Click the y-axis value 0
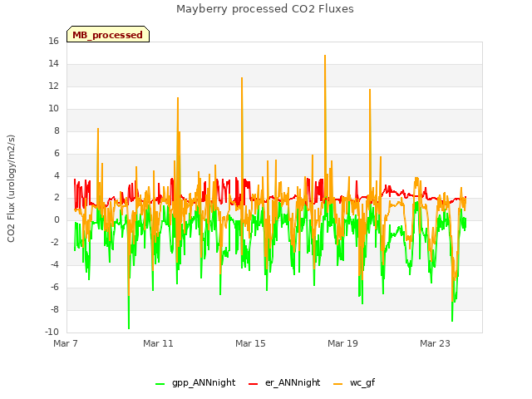 pyautogui.click(x=57, y=219)
